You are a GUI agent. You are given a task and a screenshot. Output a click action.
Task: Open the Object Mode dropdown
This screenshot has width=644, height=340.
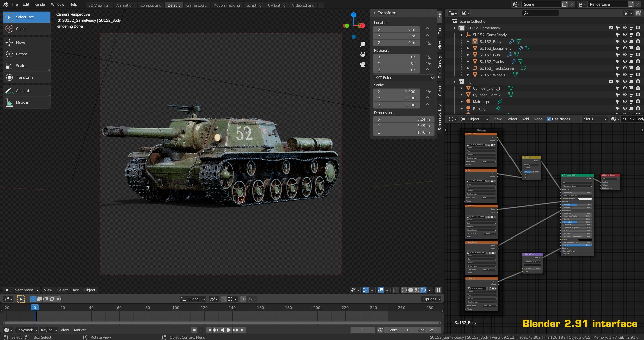point(21,290)
